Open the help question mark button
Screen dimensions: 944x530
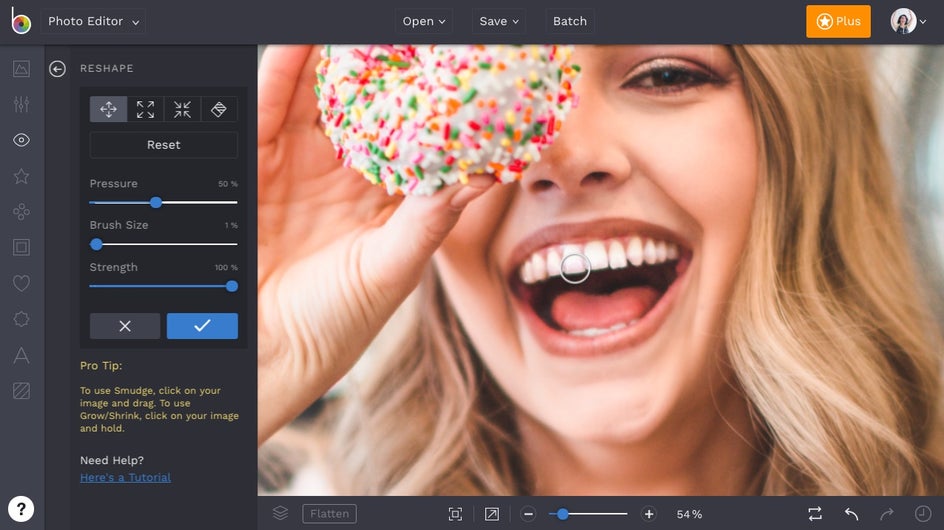[21, 509]
